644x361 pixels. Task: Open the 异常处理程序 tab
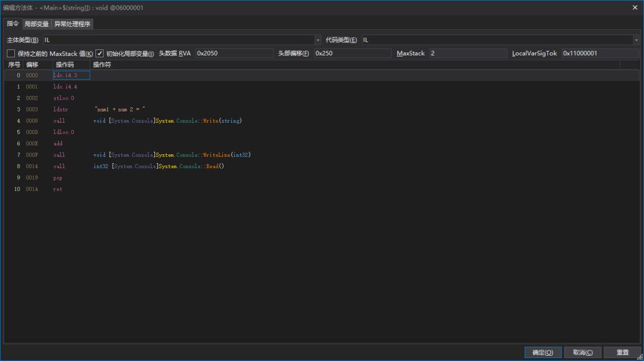coord(72,24)
